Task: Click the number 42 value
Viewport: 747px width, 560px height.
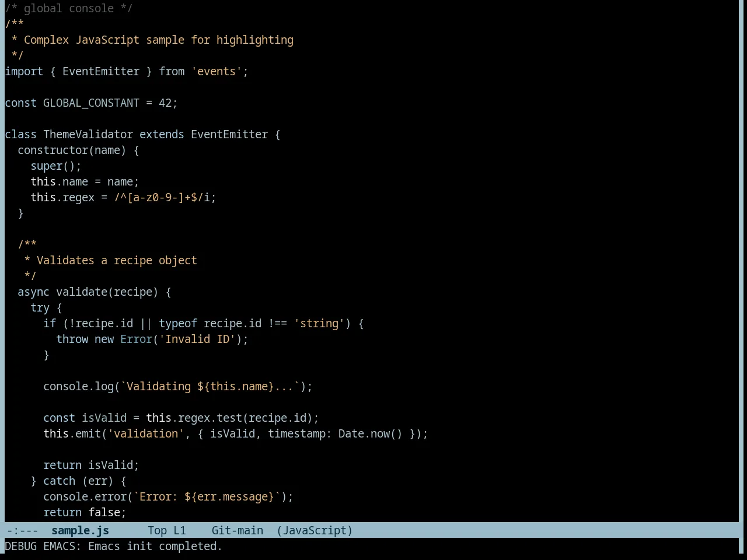Action: (x=165, y=103)
